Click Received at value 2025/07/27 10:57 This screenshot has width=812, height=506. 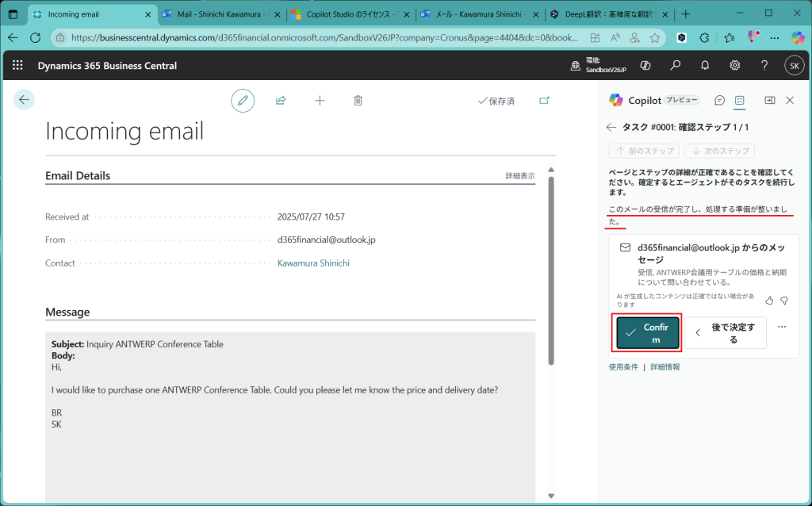pyautogui.click(x=311, y=217)
